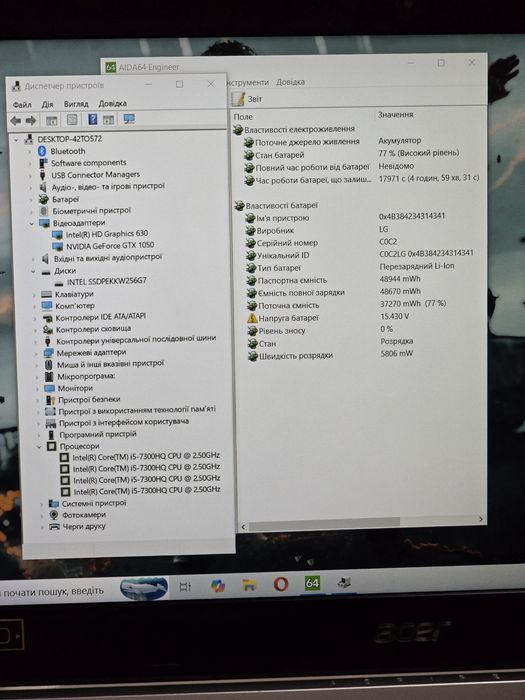Click the right arrow of AIDA64 horizontal scrollbar
Viewport: 525px width, 700px height.
tap(481, 519)
